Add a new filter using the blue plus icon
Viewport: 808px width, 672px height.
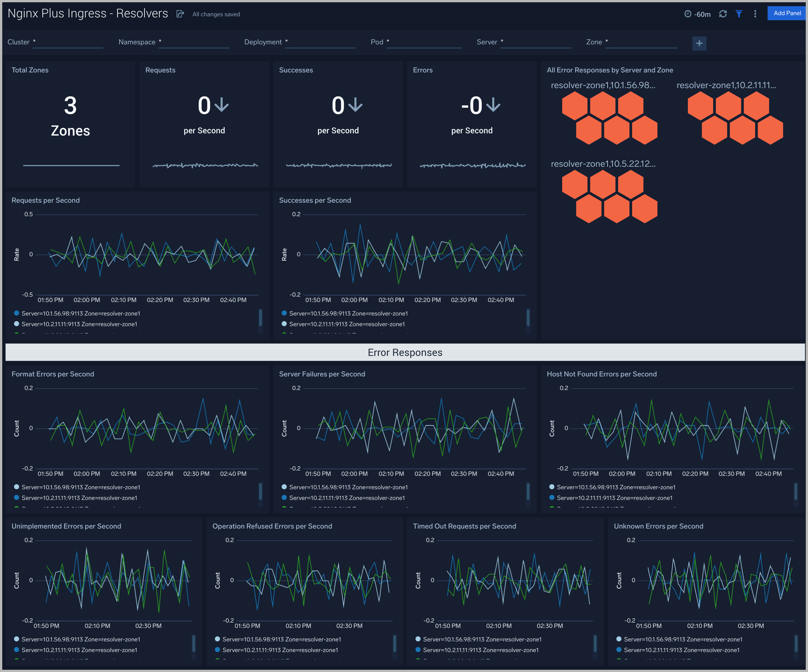click(699, 43)
